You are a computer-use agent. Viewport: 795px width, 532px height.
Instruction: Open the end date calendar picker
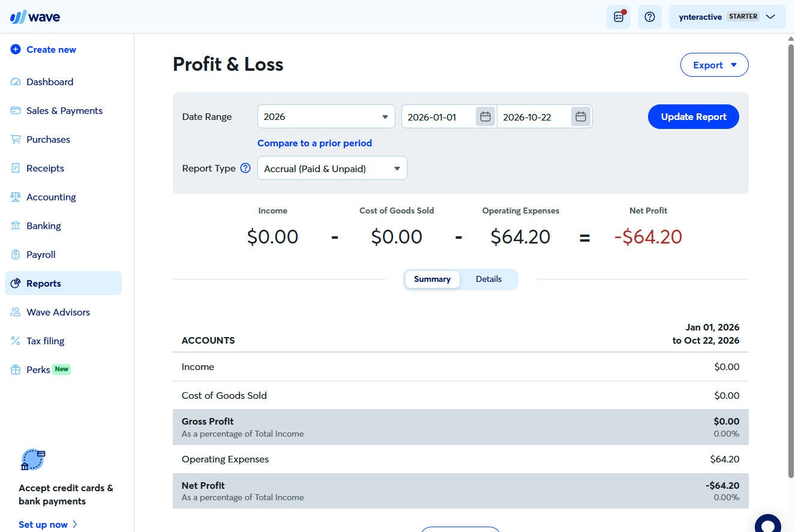[x=580, y=116]
